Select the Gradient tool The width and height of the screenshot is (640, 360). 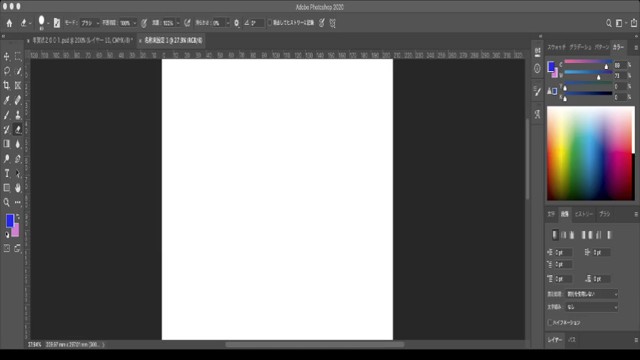coord(7,144)
